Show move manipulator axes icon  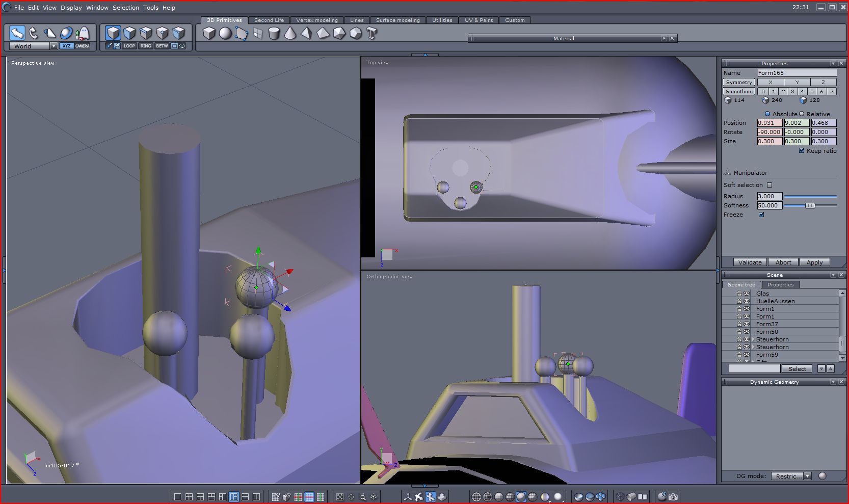[x=408, y=497]
